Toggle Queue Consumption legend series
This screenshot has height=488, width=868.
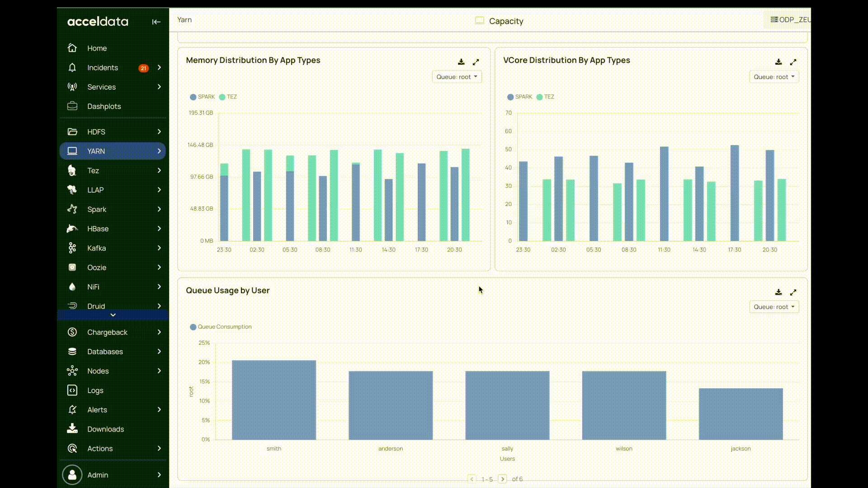tap(221, 327)
